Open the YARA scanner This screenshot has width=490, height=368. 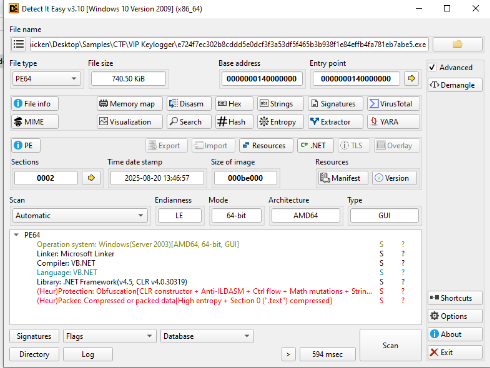point(393,122)
